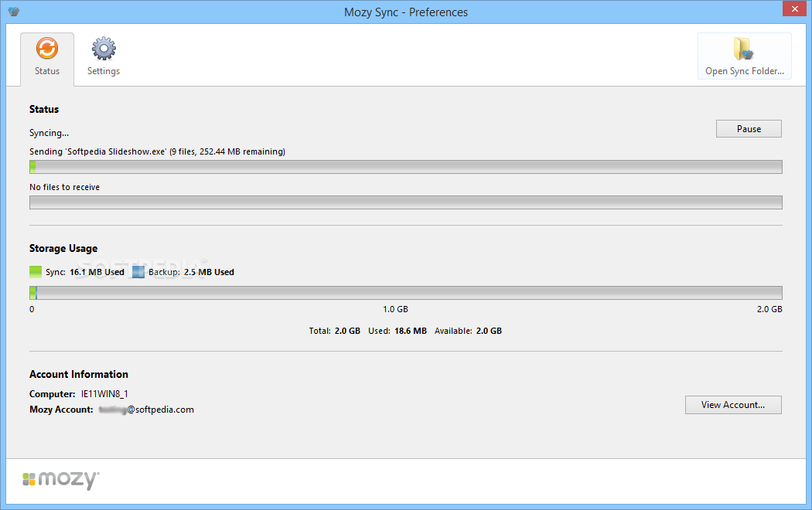Click the 'Sync: 16.1 MB Used' text
The image size is (812, 510).
(x=85, y=272)
